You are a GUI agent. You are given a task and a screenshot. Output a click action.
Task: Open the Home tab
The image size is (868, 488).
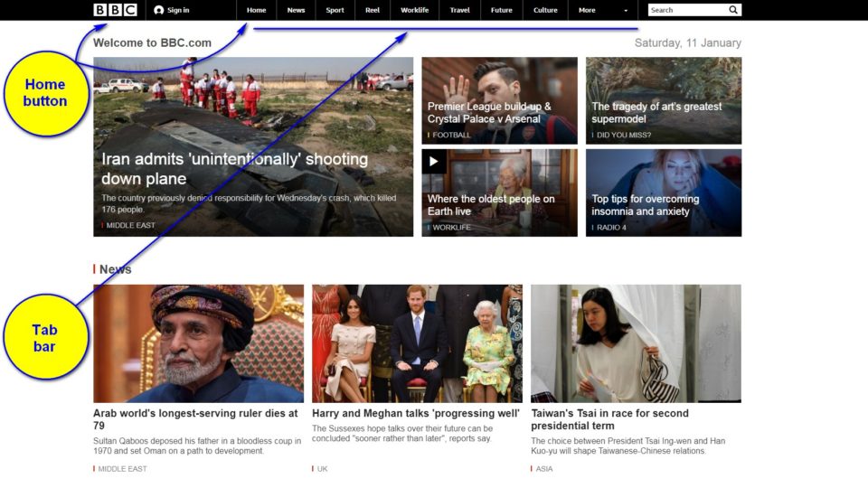(x=257, y=10)
